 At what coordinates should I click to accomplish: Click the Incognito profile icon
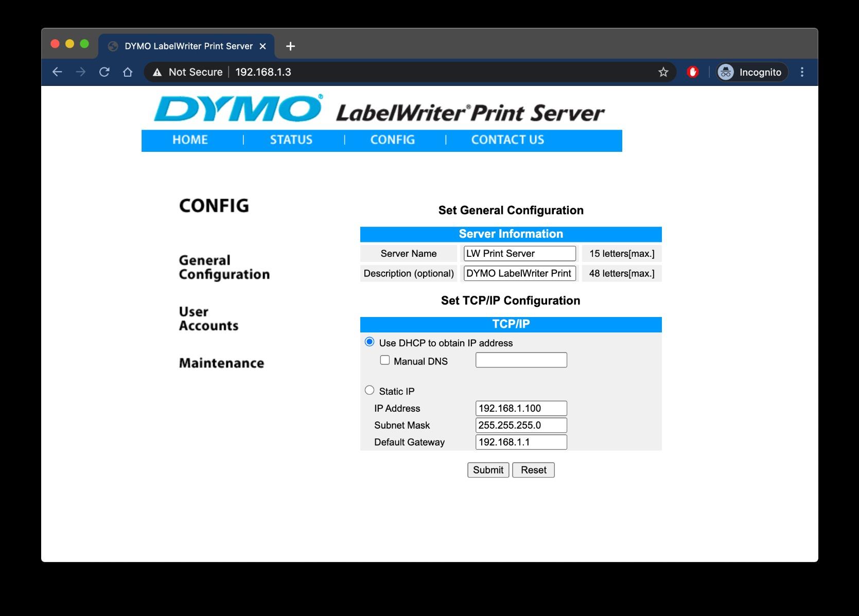point(726,72)
